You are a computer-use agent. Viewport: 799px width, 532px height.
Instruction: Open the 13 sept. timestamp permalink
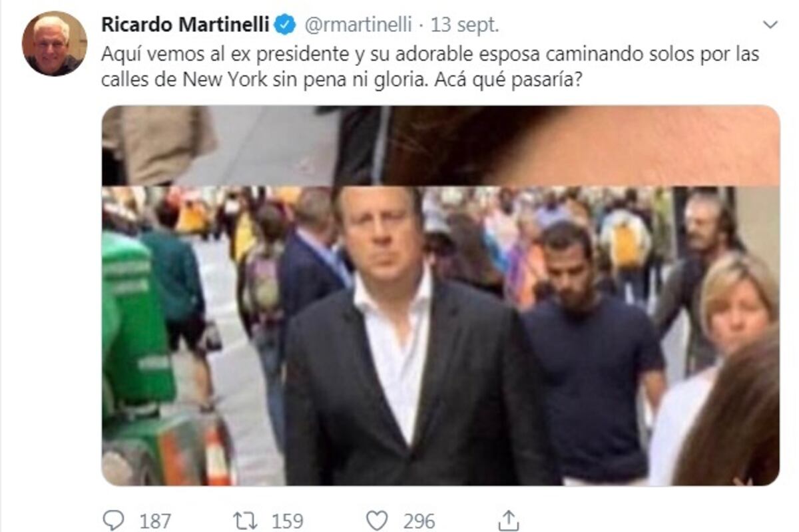click(x=465, y=25)
